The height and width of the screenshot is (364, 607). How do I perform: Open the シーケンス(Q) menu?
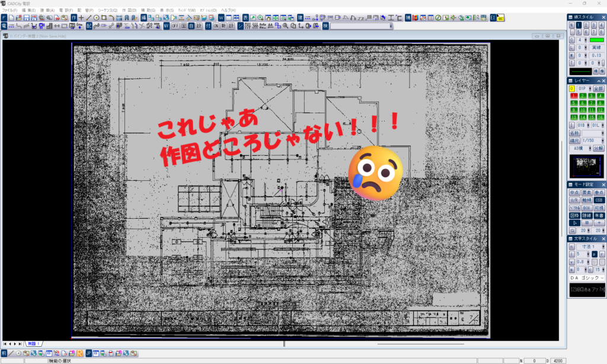[x=108, y=10]
